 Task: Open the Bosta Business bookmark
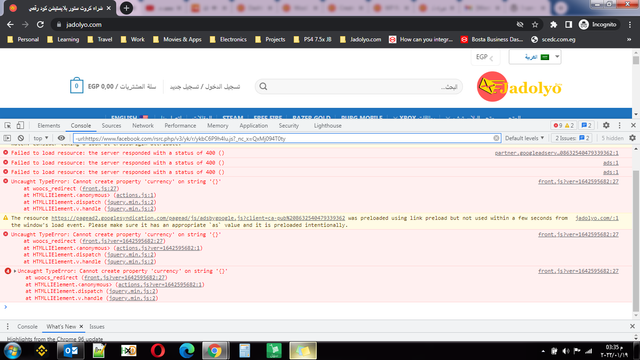492,39
